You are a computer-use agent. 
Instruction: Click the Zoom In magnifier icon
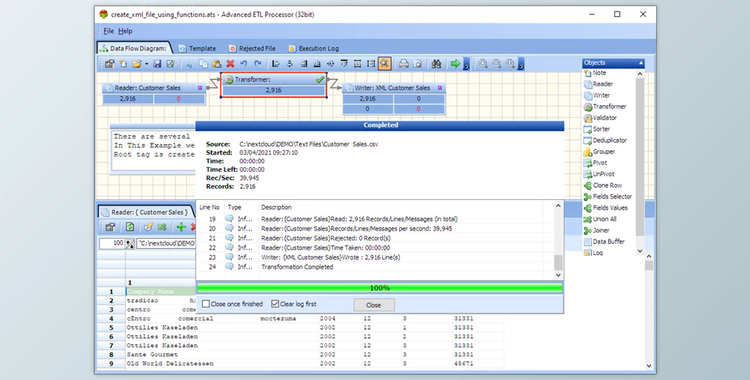coord(483,64)
